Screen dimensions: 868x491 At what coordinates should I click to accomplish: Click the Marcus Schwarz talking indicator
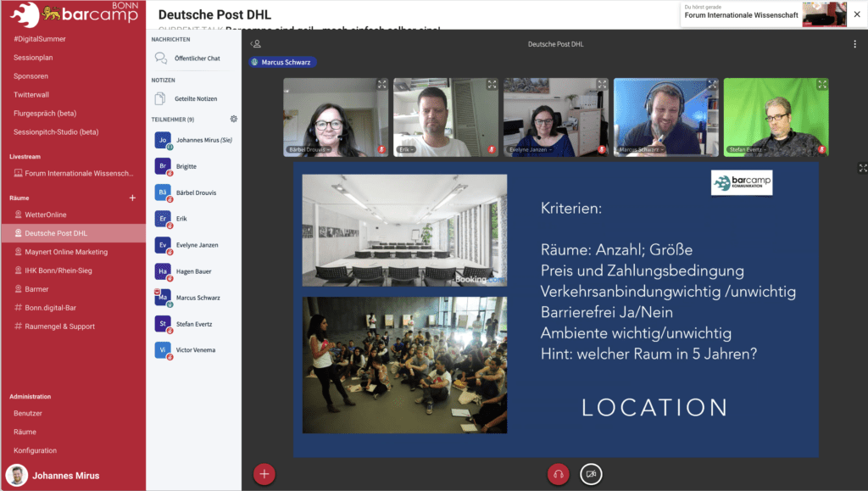pos(282,62)
